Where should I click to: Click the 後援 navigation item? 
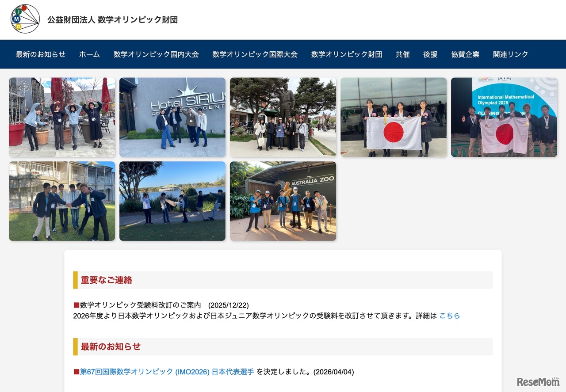tap(430, 54)
